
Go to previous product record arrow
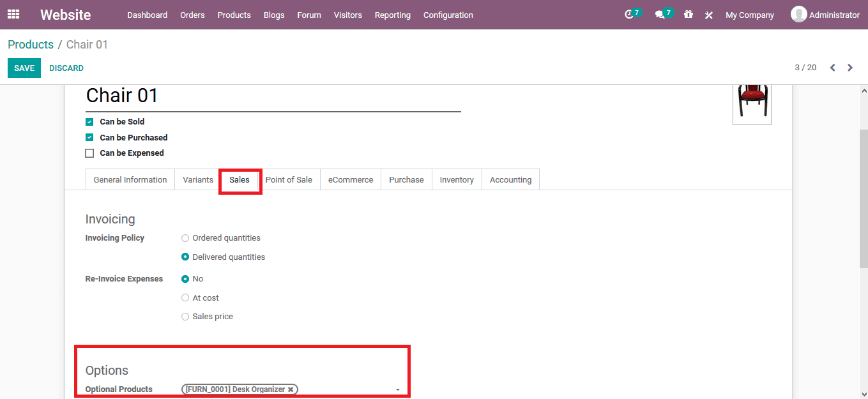[x=832, y=68]
